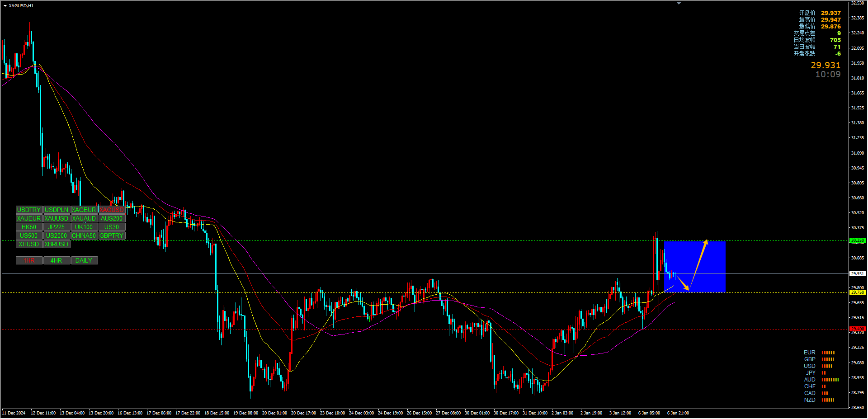The height and width of the screenshot is (419, 868).
Task: Switch to XTIUSD crude oil
Action: point(29,245)
